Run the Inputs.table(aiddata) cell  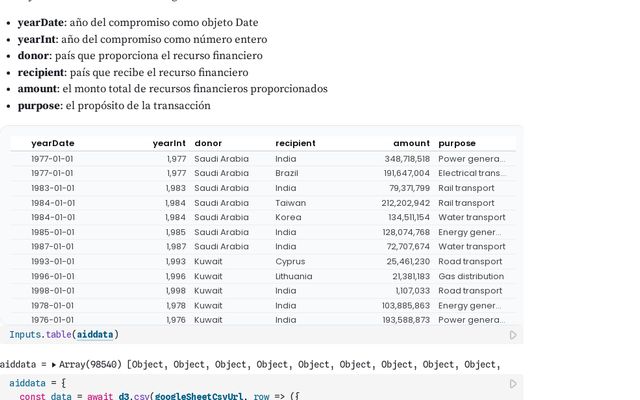[x=513, y=335]
